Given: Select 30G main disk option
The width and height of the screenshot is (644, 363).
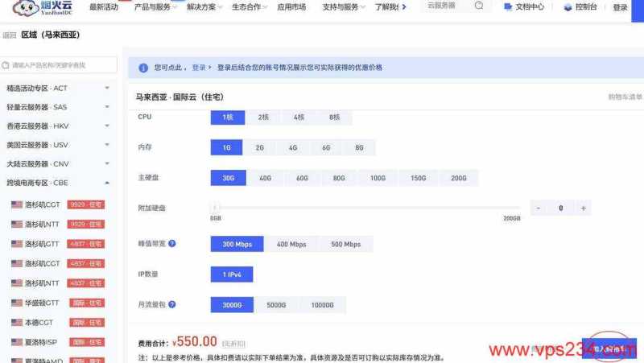Looking at the screenshot, I should (229, 178).
